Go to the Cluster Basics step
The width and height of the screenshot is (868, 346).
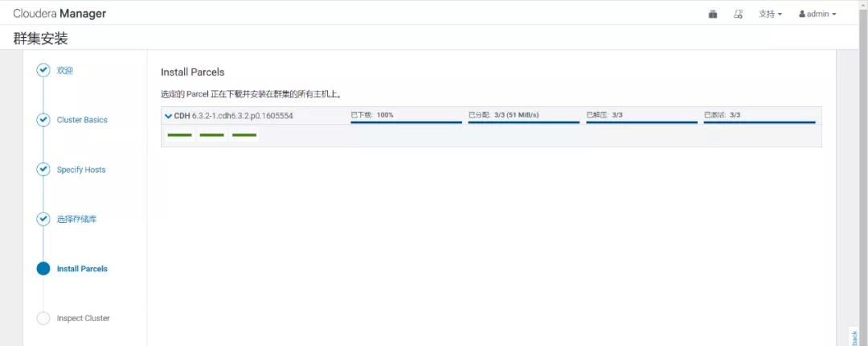click(x=82, y=120)
